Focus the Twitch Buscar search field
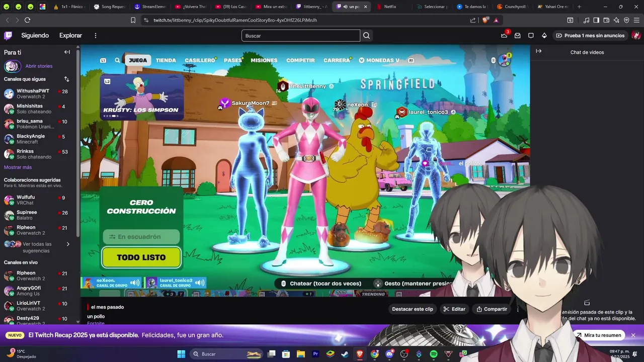 coord(301,36)
